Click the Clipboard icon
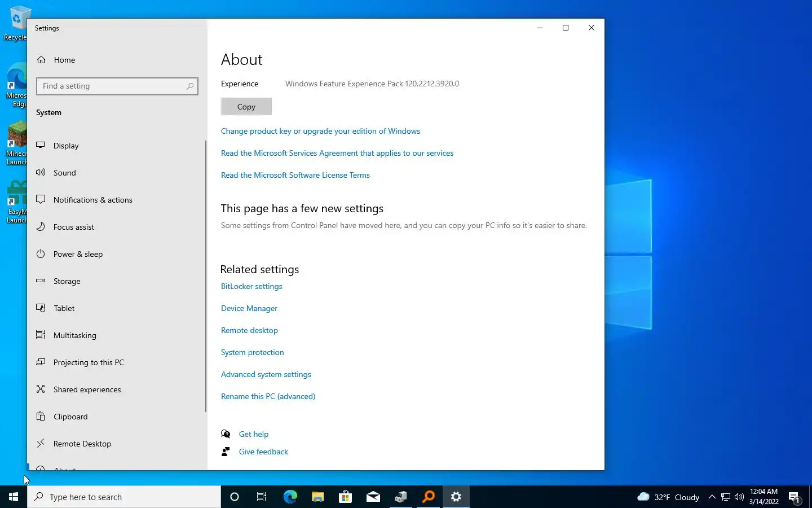The image size is (812, 508). [x=41, y=416]
